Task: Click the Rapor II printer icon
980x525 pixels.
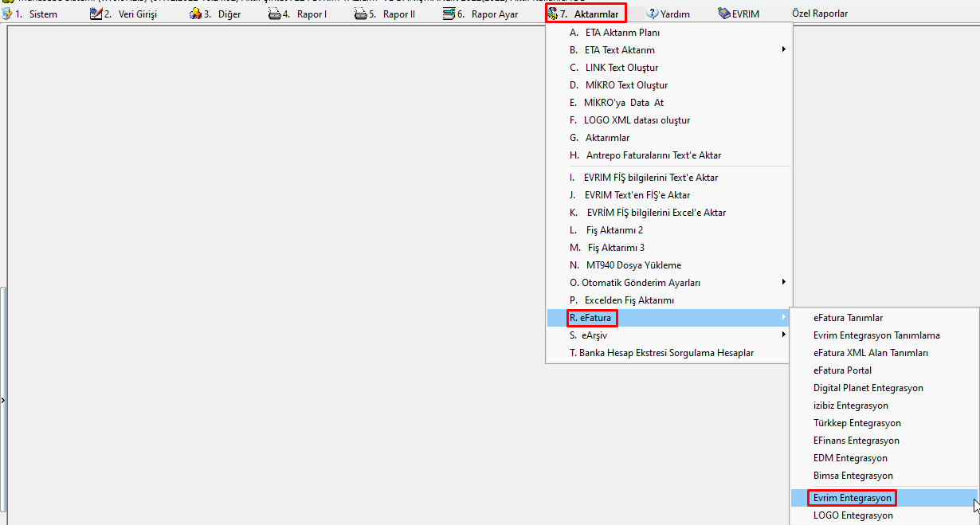Action: click(360, 14)
